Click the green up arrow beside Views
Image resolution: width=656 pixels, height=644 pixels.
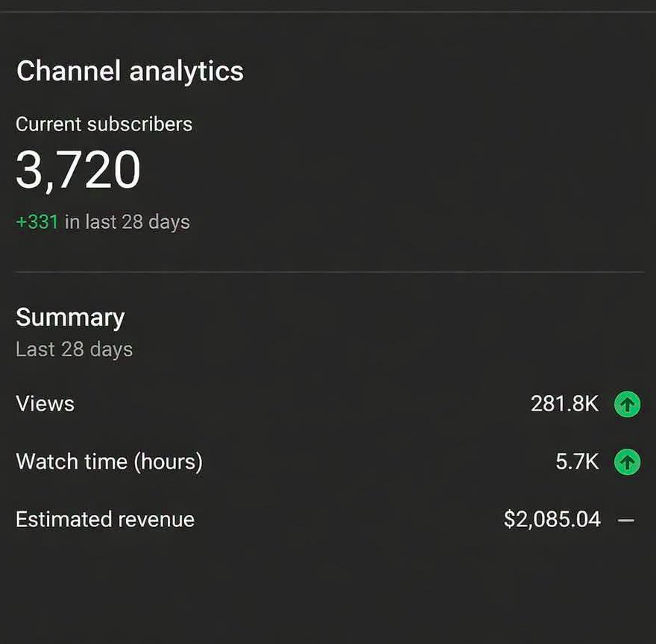[x=627, y=404]
